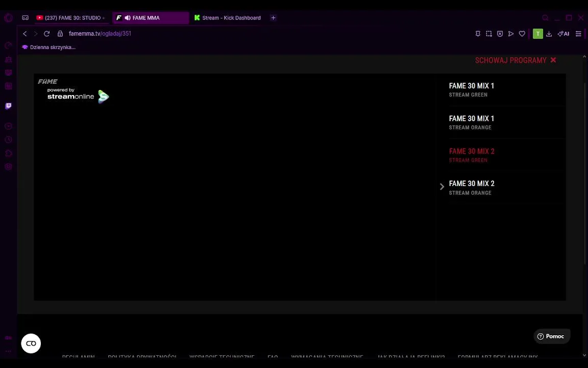Open the settings gear in sidebar

tap(8, 167)
